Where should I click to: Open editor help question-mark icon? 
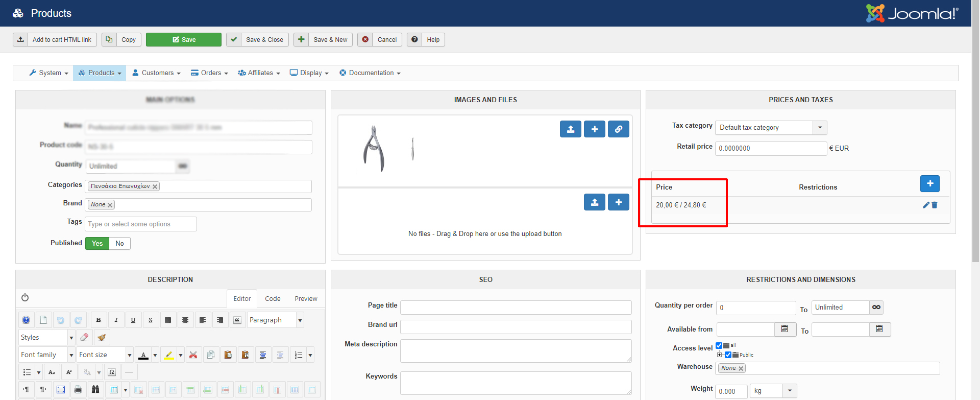click(26, 320)
